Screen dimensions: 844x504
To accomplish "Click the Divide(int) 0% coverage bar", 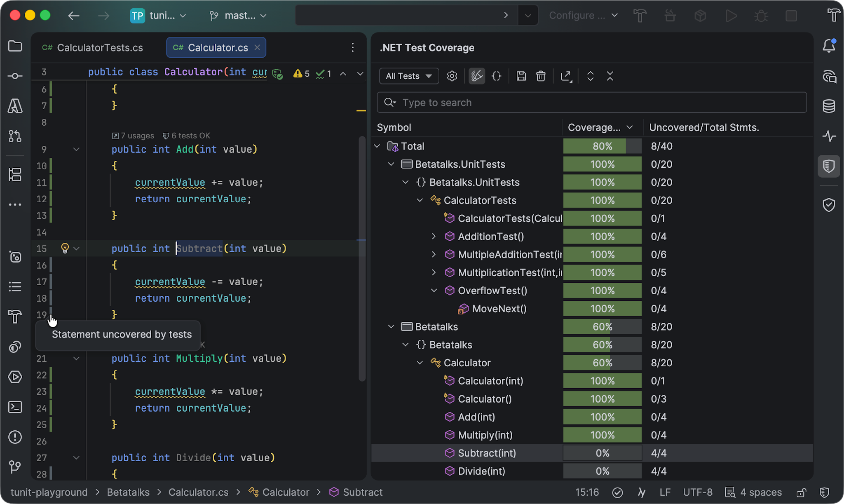I will coord(602,471).
